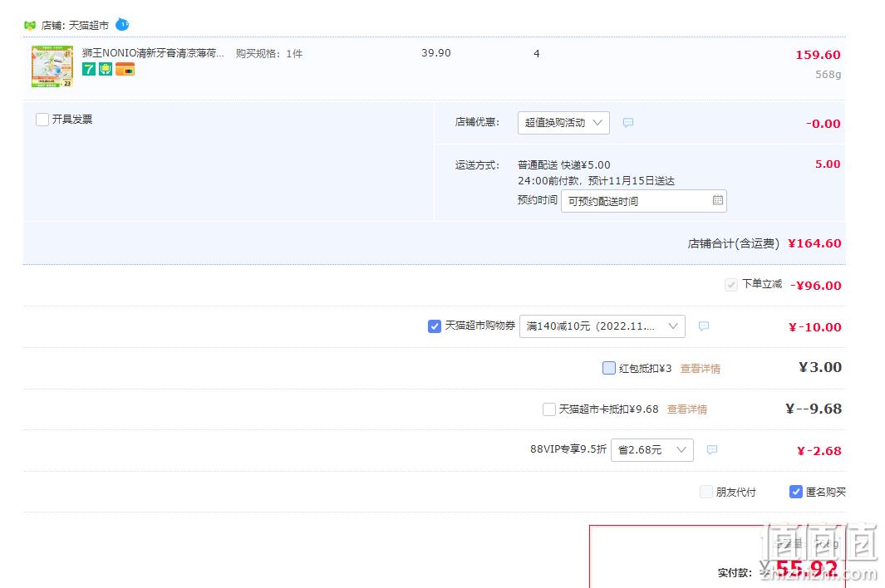Viewport: 885px width, 588px height.
Task: Tick the 开具发票 checkbox
Action: [x=42, y=120]
